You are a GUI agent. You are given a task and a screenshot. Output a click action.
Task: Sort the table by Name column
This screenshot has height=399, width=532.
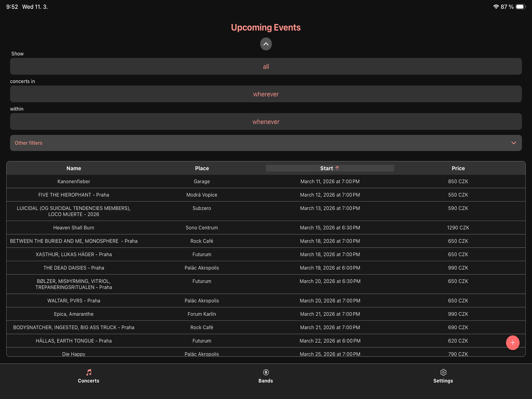(x=74, y=168)
